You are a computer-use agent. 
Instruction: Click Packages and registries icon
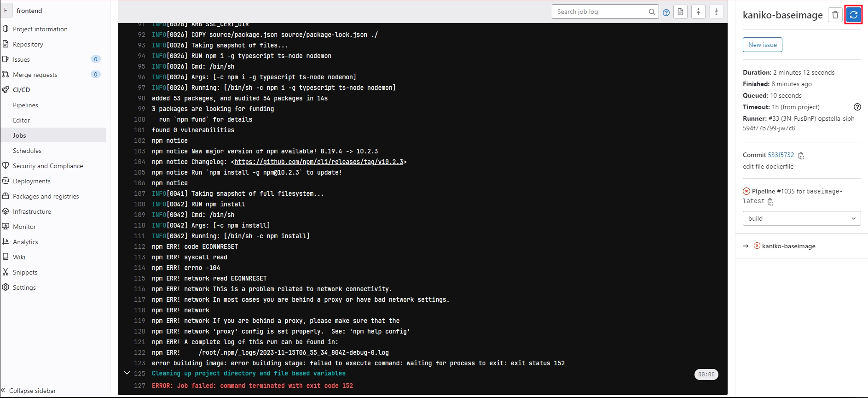click(x=6, y=196)
